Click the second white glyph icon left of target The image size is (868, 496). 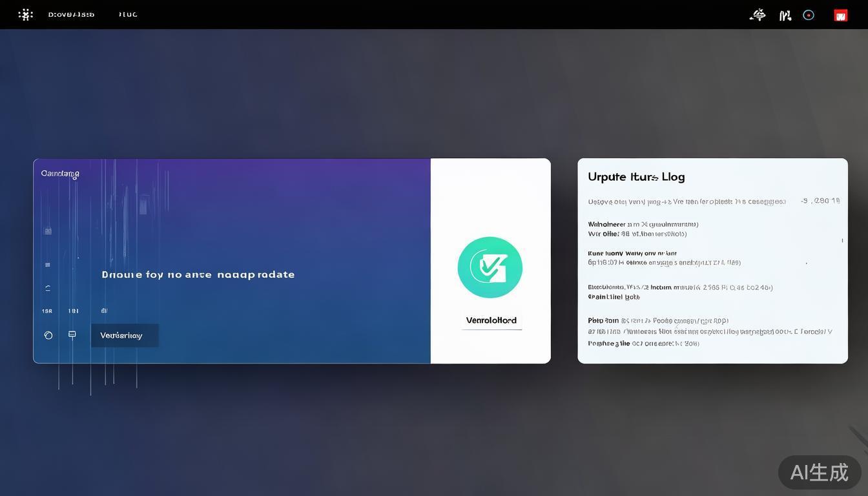785,15
